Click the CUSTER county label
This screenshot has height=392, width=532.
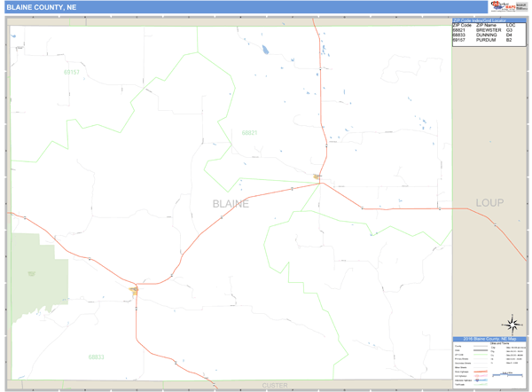(x=274, y=386)
